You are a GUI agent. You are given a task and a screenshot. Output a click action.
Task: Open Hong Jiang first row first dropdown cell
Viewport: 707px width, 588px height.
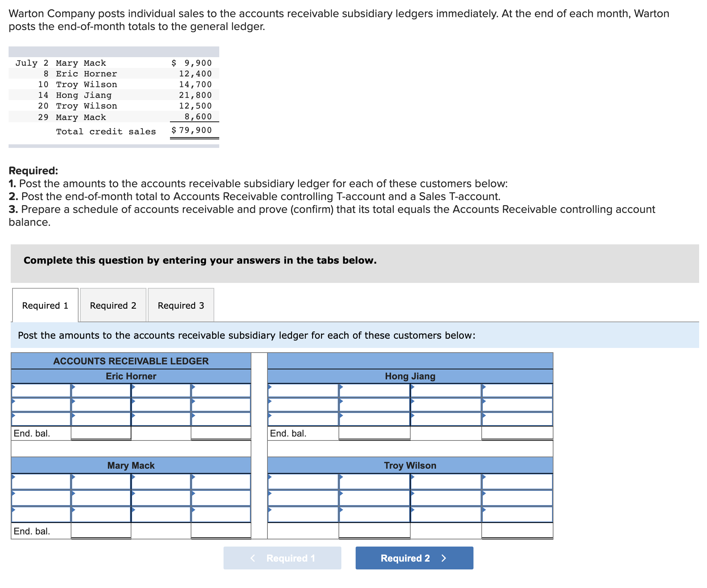click(303, 390)
